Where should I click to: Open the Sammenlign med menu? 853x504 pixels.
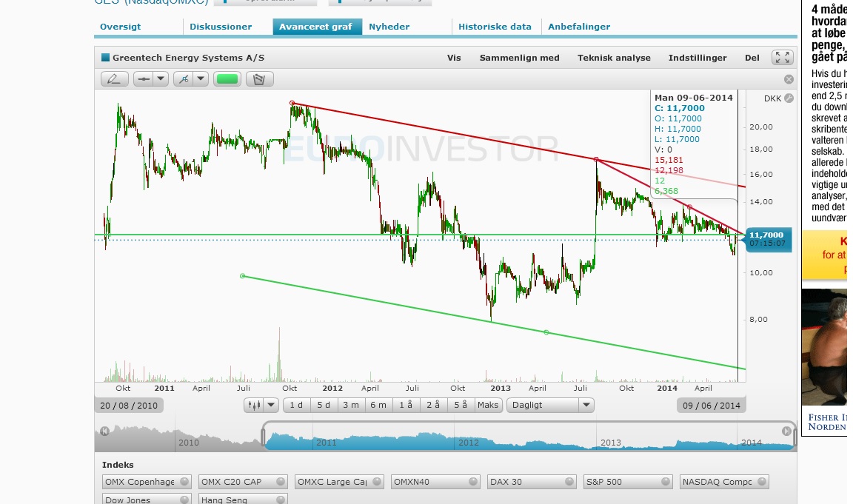point(519,58)
